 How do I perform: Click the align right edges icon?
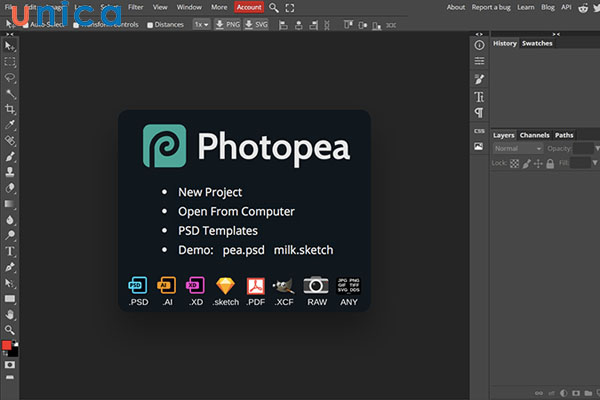pyautogui.click(x=314, y=25)
